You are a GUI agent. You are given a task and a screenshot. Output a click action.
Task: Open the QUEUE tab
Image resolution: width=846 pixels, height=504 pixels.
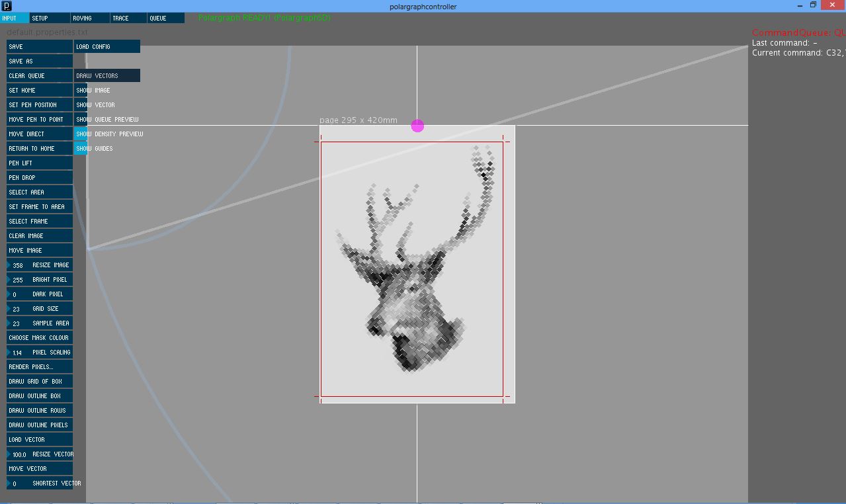pos(166,18)
